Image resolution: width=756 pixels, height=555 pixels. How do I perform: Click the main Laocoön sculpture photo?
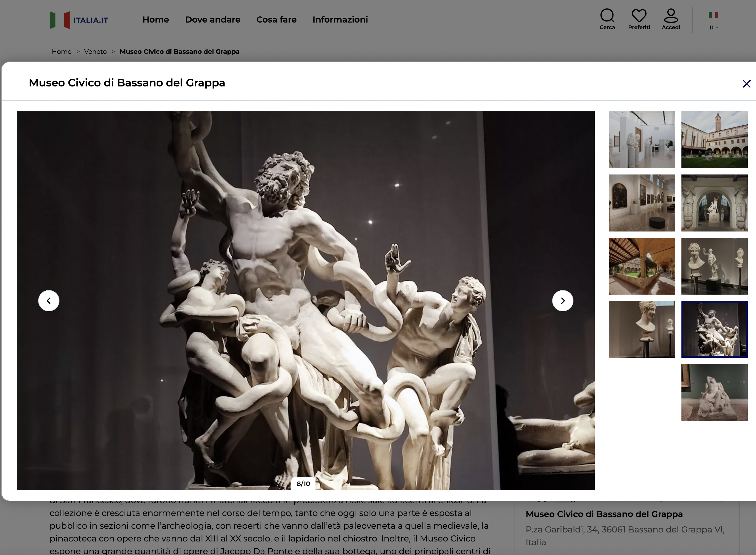tap(306, 301)
